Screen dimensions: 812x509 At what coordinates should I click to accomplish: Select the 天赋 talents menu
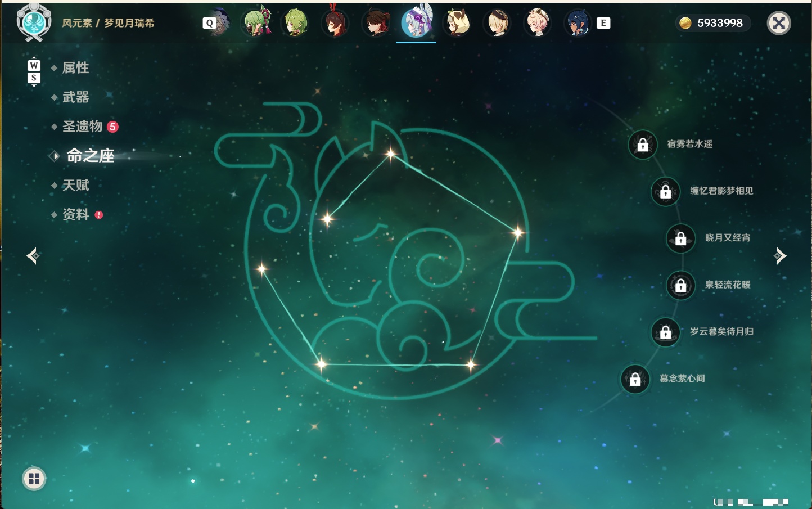click(75, 185)
